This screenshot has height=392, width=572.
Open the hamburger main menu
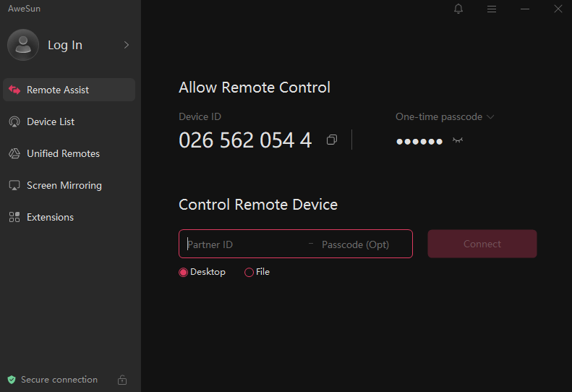492,9
